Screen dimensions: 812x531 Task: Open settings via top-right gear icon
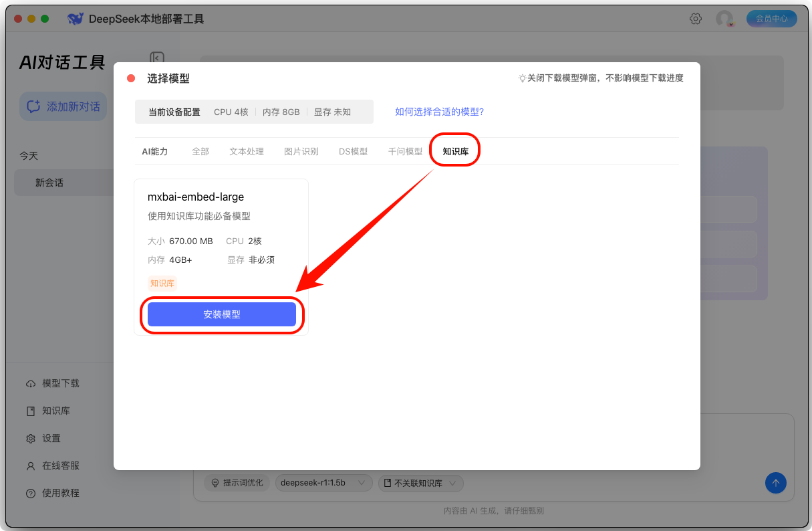coord(696,19)
